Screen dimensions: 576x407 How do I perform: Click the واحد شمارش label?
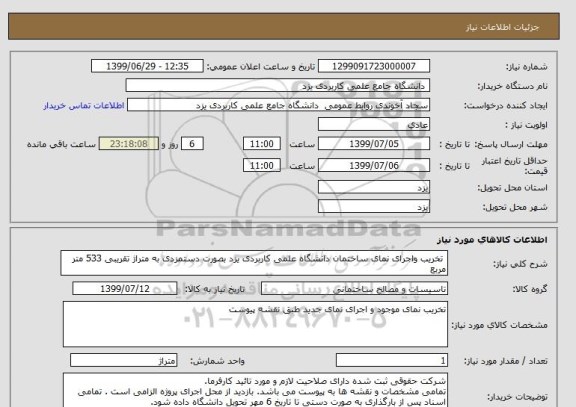tap(217, 361)
